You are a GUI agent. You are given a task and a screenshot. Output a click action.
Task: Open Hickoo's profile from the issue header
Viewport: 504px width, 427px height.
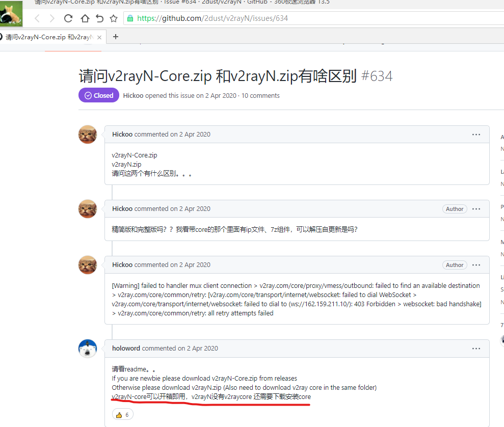(x=133, y=95)
